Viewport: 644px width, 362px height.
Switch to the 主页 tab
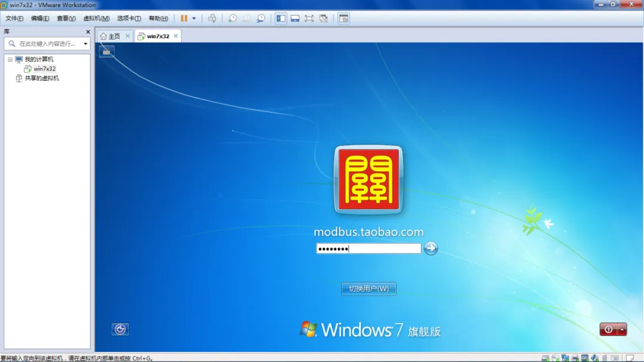(114, 36)
